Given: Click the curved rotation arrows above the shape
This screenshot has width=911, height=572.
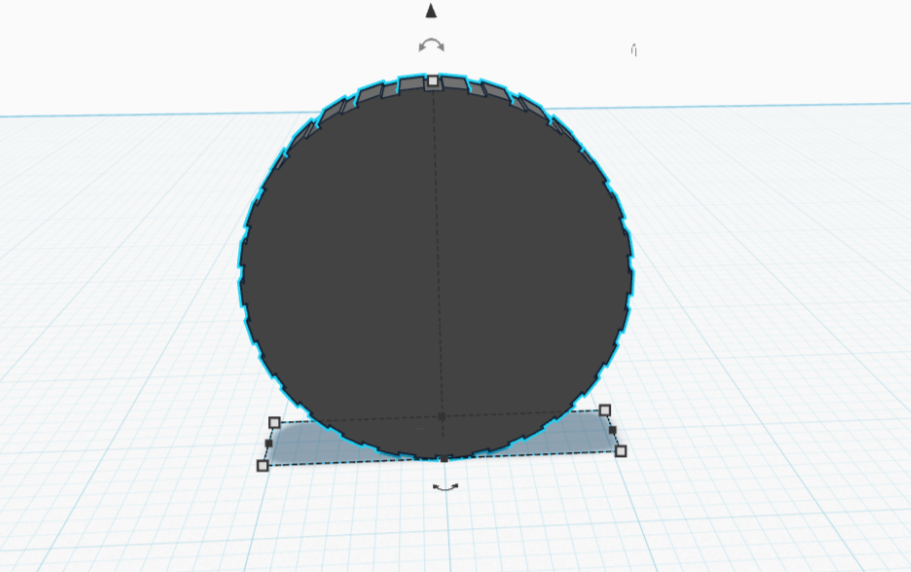Looking at the screenshot, I should 432,45.
